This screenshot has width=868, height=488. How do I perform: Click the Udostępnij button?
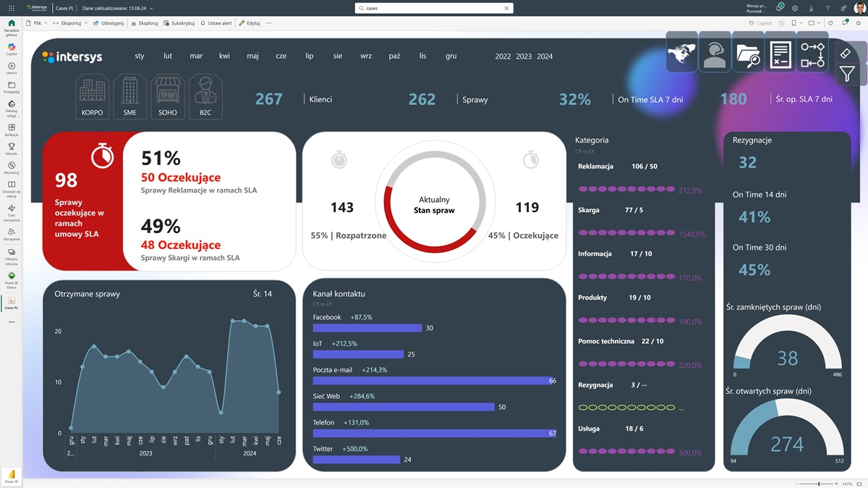tap(109, 23)
